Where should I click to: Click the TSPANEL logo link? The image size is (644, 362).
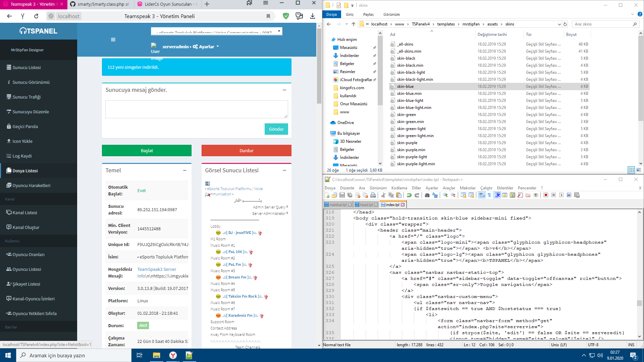pos(39,31)
